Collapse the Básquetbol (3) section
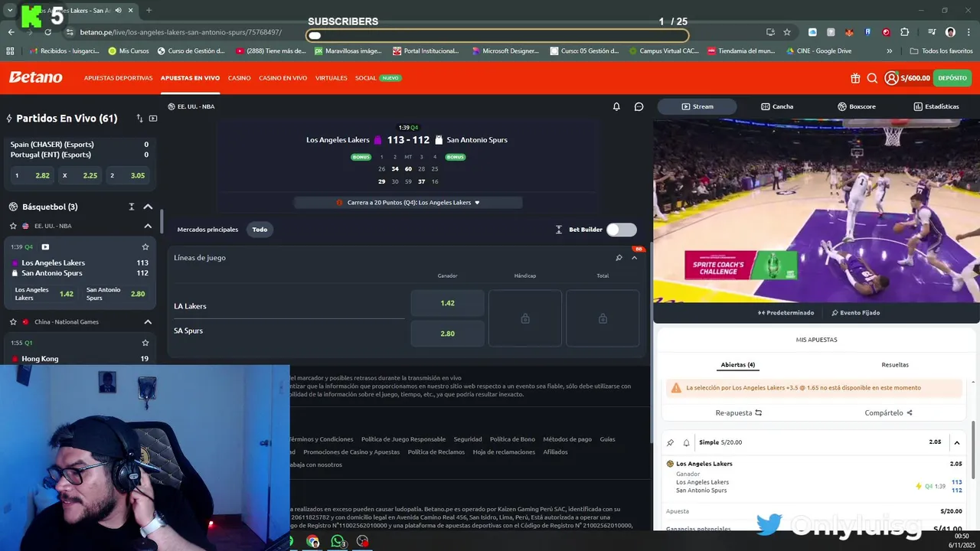 click(x=148, y=207)
